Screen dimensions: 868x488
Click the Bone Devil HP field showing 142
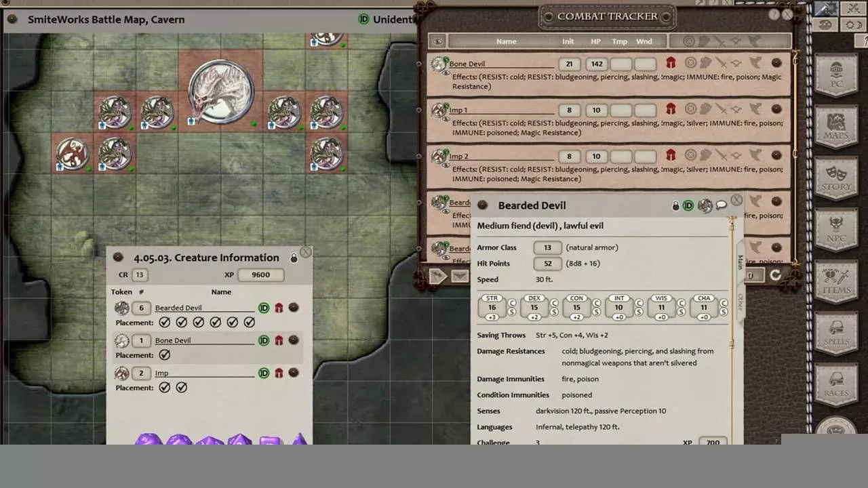click(596, 64)
